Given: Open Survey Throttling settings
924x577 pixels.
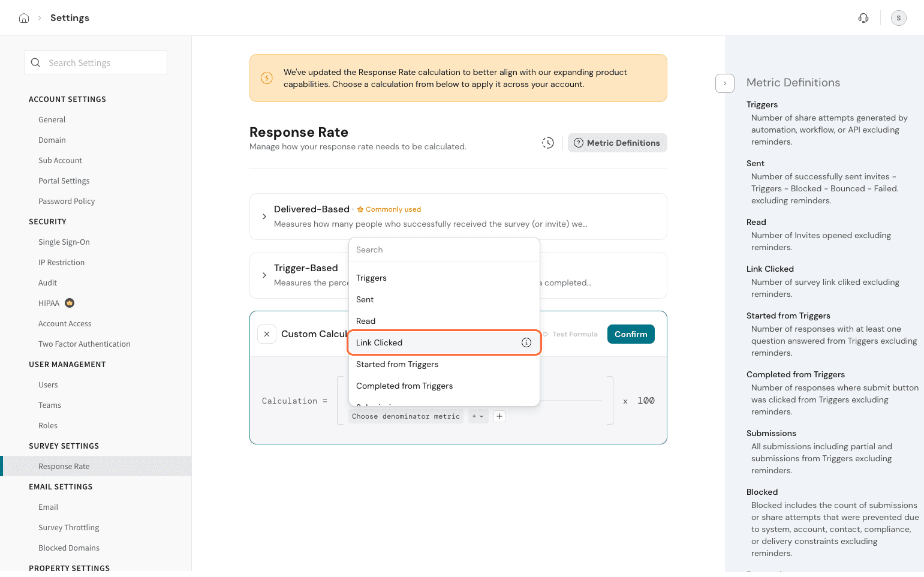Looking at the screenshot, I should tap(69, 527).
